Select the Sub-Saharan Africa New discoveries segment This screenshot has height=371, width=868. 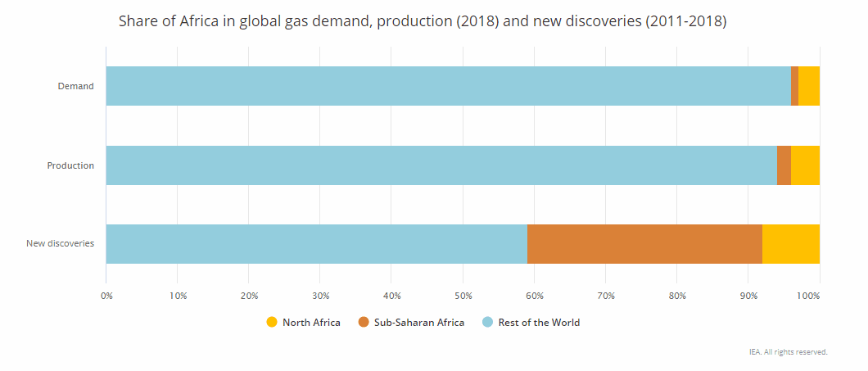(x=644, y=244)
